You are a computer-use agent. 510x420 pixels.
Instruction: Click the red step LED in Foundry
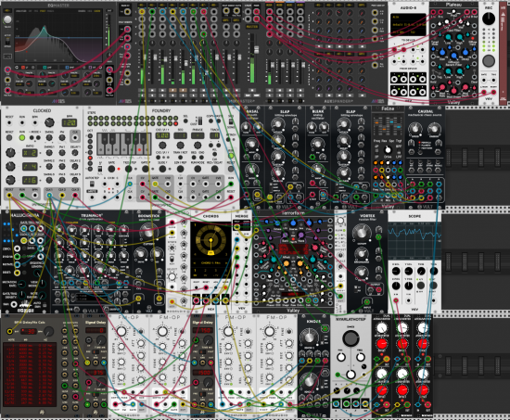(176, 123)
